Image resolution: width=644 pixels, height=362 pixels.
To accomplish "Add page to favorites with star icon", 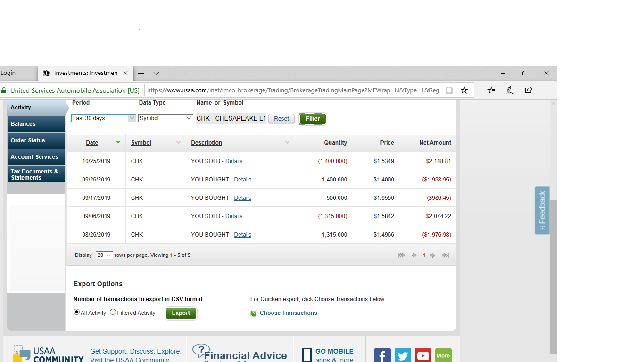I will [464, 90].
